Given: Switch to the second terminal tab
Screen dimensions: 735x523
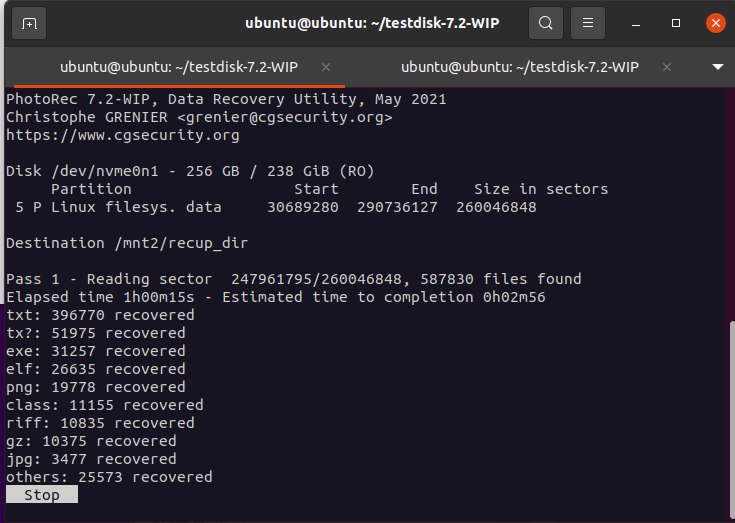Looking at the screenshot, I should coord(520,67).
